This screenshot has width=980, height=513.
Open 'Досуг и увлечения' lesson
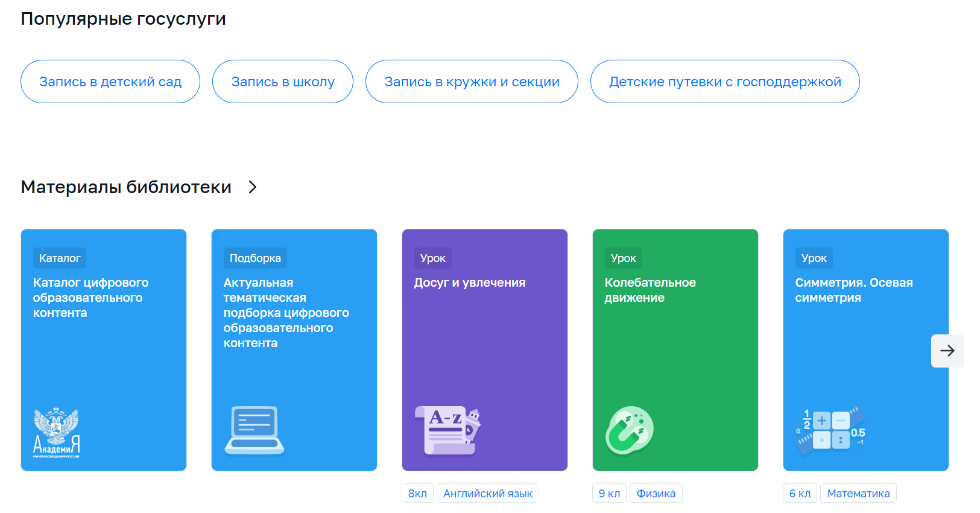(x=470, y=282)
